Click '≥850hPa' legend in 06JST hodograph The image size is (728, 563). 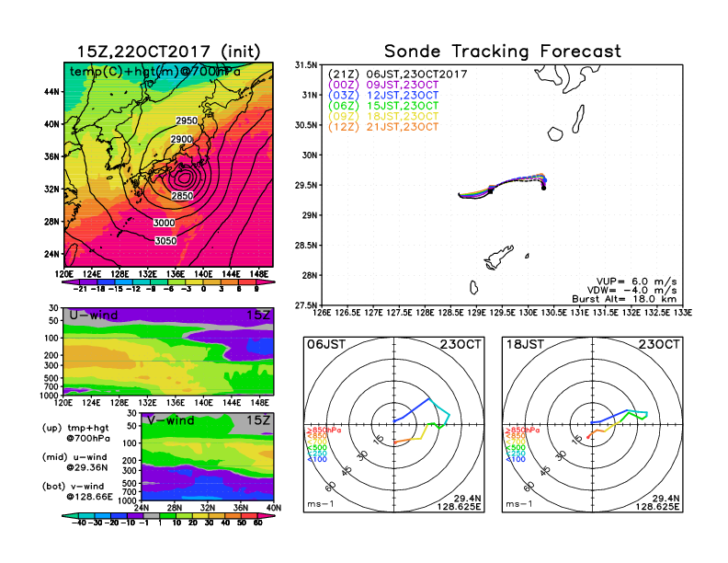pyautogui.click(x=324, y=431)
